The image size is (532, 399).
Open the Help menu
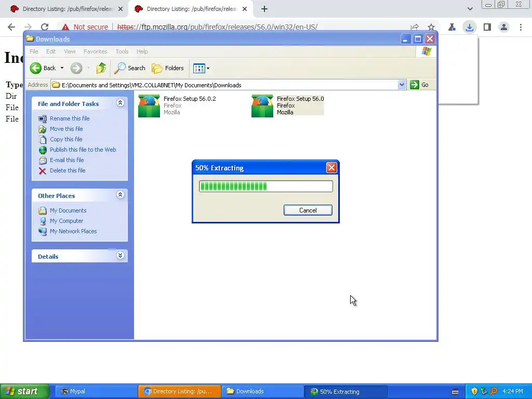pos(142,51)
